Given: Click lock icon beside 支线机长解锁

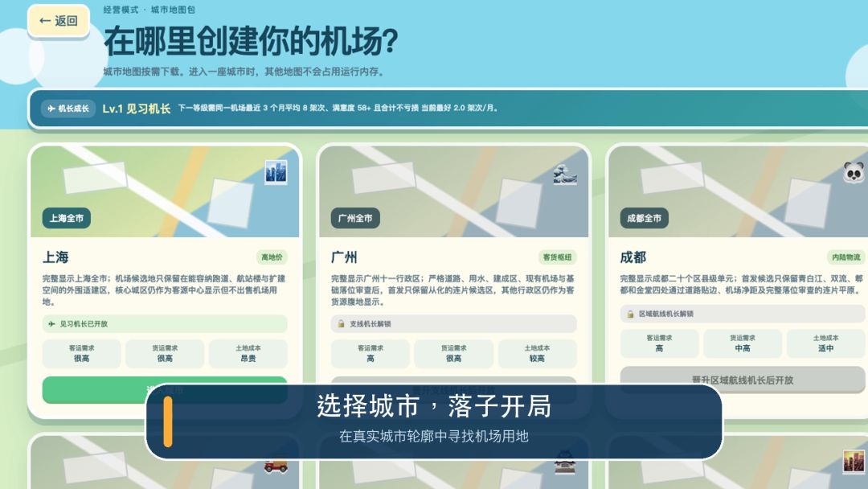Looking at the screenshot, I should (341, 324).
